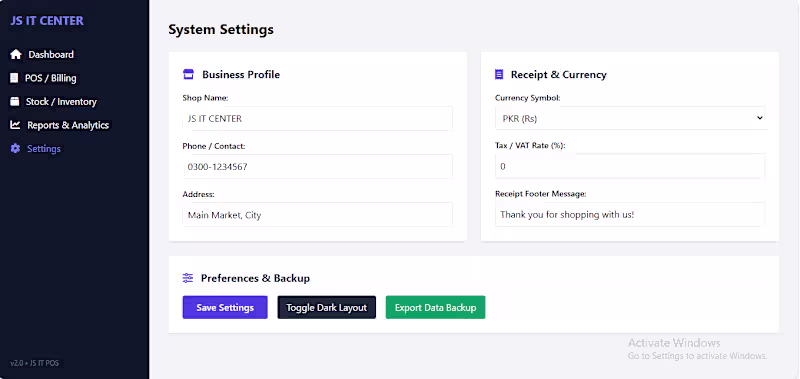The width and height of the screenshot is (800, 379).
Task: Open the Reports & Analytics page
Action: coord(68,125)
